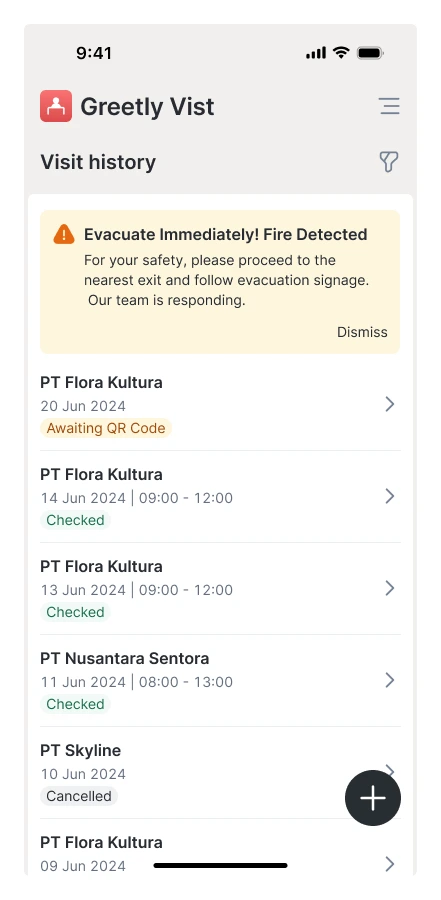Image resolution: width=441 pixels, height=900 pixels.
Task: Open chevron for PT Nusantara Sentora visit
Action: point(390,680)
